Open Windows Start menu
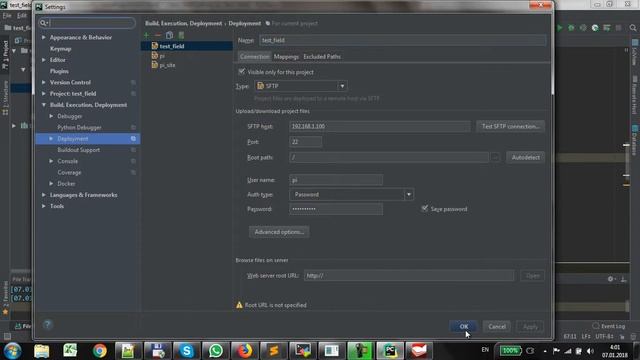The width and height of the screenshot is (640, 360). tap(12, 351)
